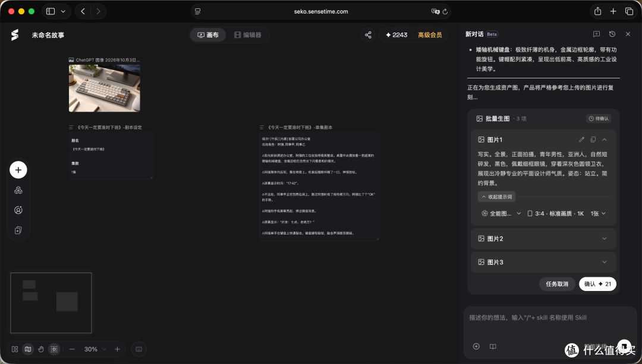Reload the page with refresh icon
642x364 pixels.
tap(445, 11)
